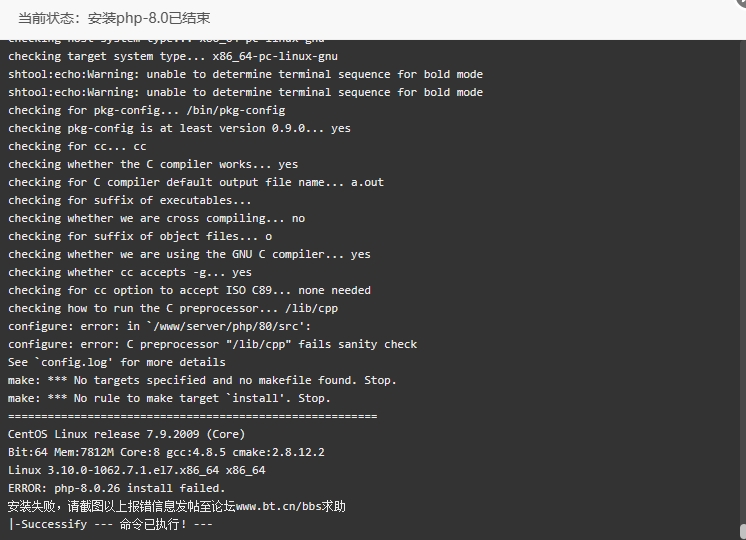Click the /bin/pkg-config check line

point(147,110)
